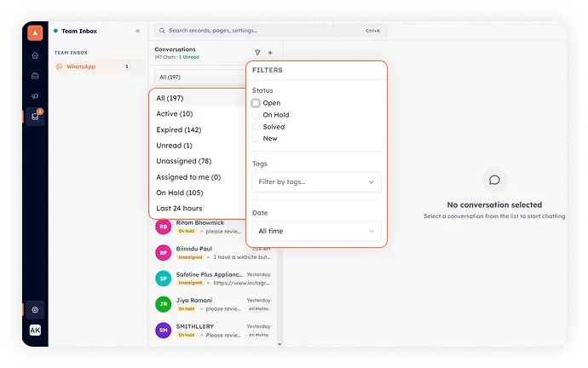Check the Solved status checkbox
The image size is (588, 368).
click(256, 127)
